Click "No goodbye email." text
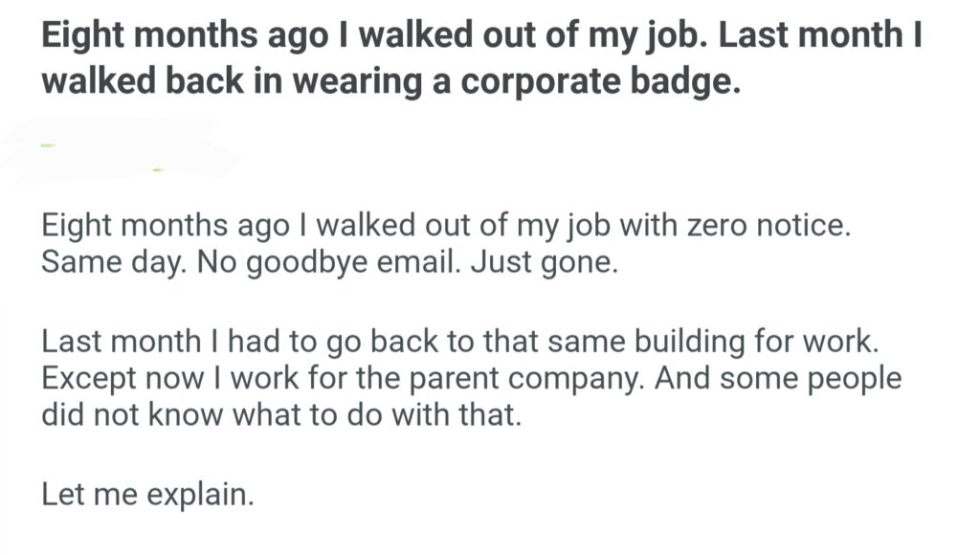 pos(313,262)
